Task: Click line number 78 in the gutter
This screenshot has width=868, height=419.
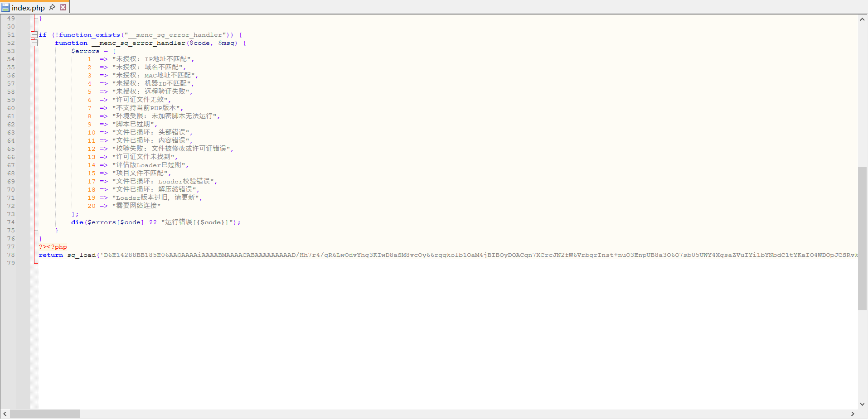Action: (11, 255)
